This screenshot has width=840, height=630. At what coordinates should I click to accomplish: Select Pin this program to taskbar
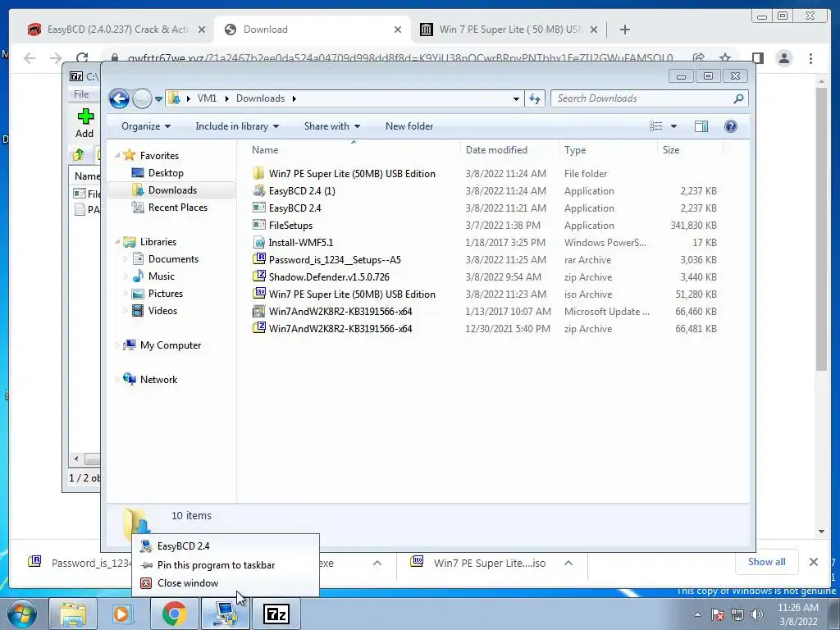pyautogui.click(x=226, y=565)
